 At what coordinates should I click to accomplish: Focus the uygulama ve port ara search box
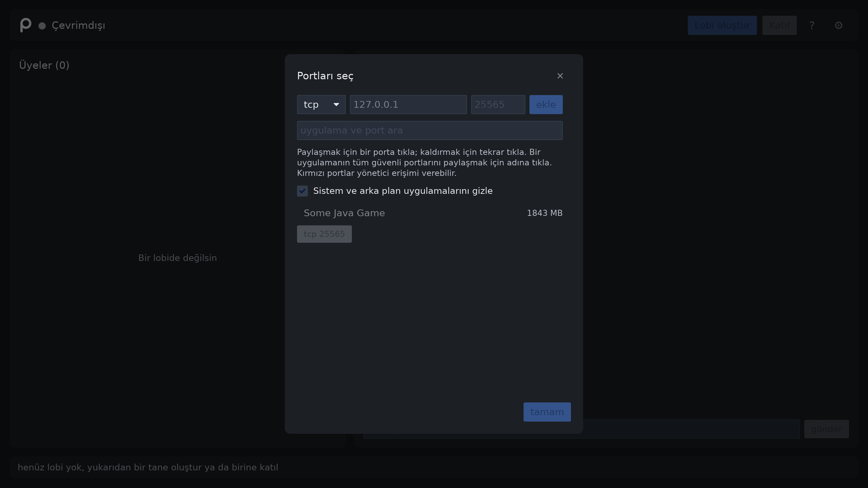pyautogui.click(x=430, y=131)
